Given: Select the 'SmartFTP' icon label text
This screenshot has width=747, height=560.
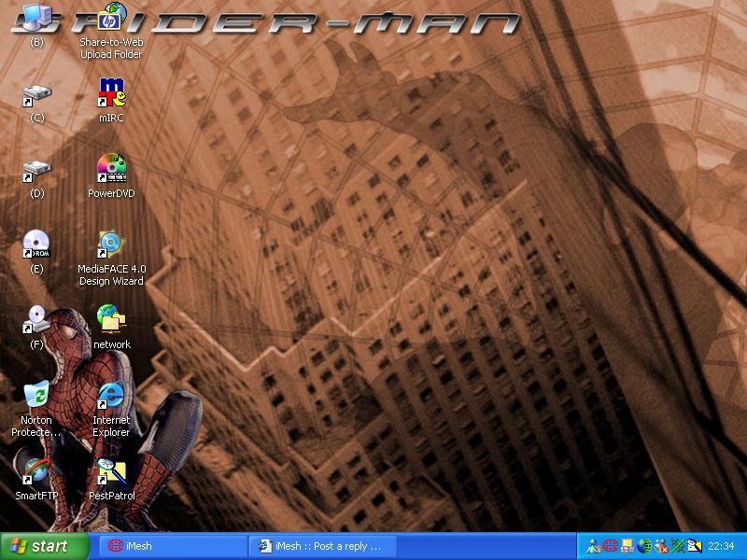Looking at the screenshot, I should tap(36, 496).
